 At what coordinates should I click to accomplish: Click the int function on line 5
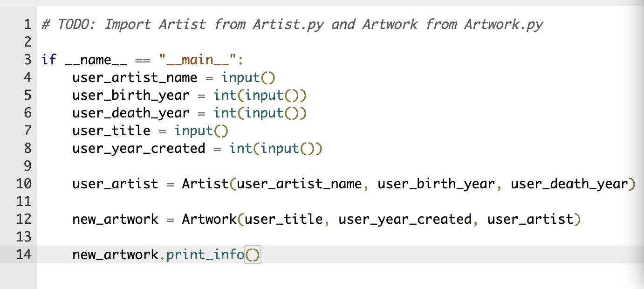pos(226,95)
